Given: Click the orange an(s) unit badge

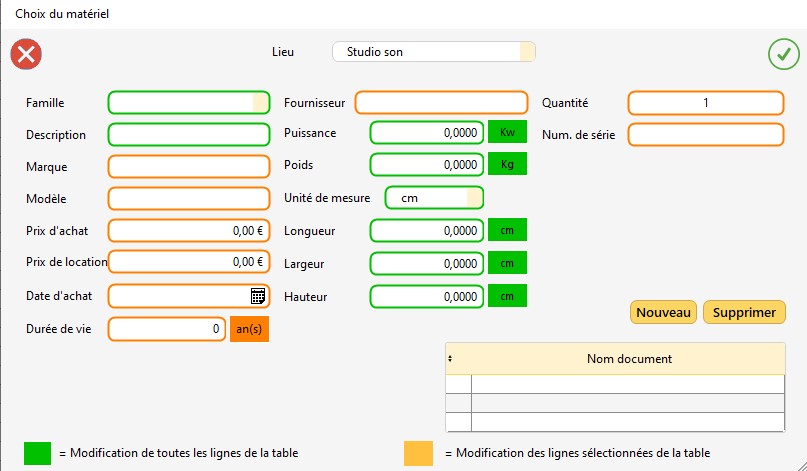Looking at the screenshot, I should [x=250, y=328].
